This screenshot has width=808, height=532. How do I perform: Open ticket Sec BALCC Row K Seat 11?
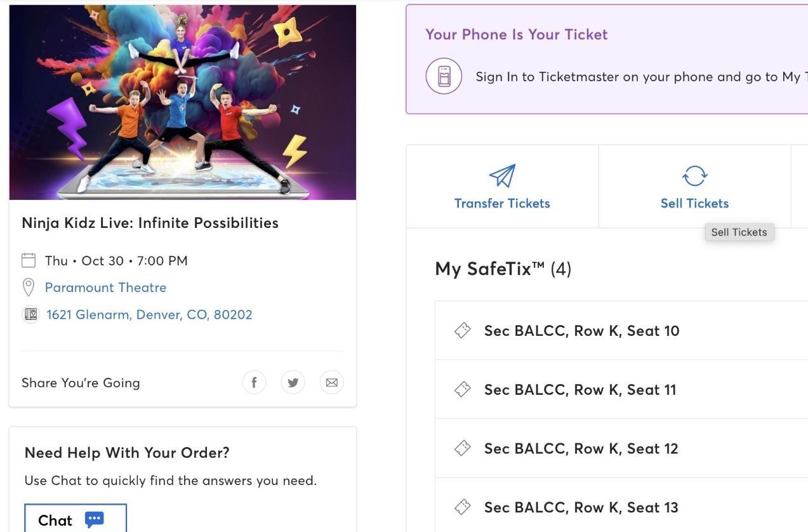pyautogui.click(x=580, y=390)
